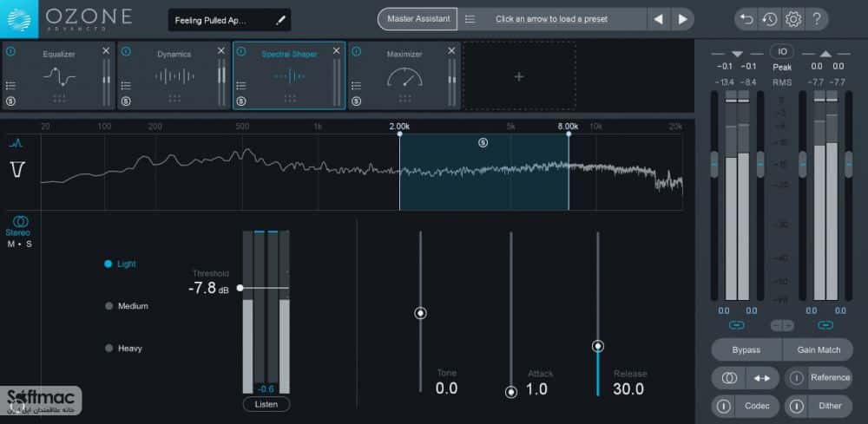Click the IO meter button
The height and width of the screenshot is (424, 868).
tap(782, 51)
